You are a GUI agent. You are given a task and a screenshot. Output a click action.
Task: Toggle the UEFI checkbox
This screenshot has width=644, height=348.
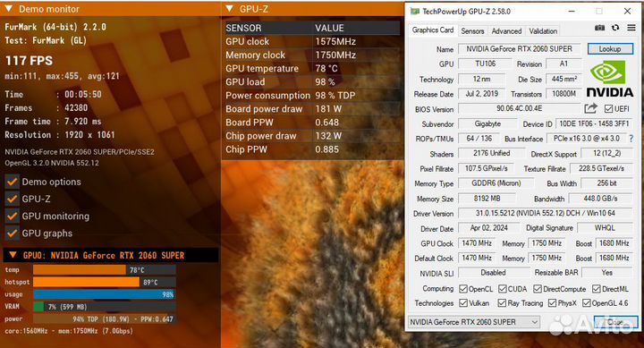pos(609,109)
